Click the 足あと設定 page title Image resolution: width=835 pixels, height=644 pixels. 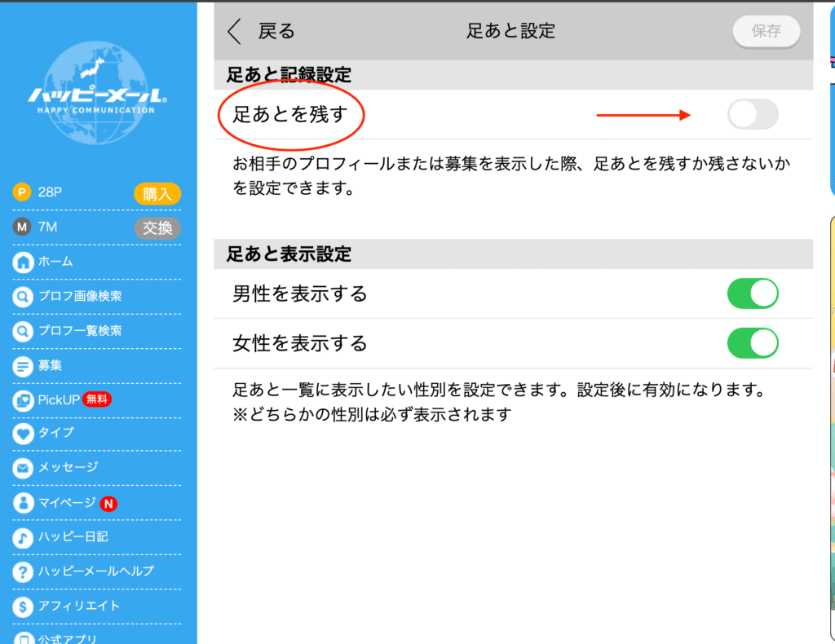[510, 31]
